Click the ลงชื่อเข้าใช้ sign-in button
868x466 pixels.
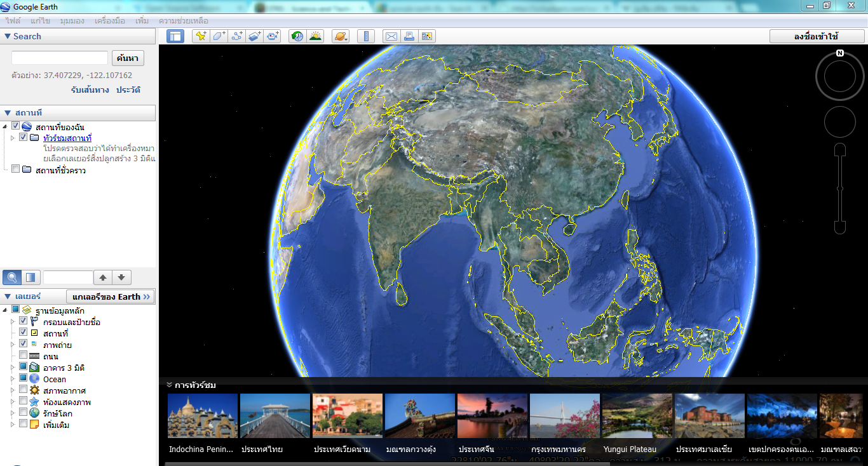pos(816,36)
